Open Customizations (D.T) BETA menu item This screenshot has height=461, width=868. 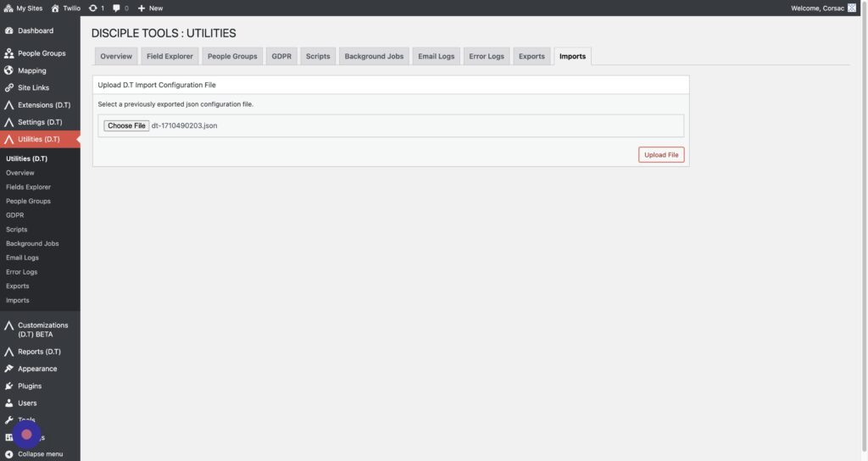[x=42, y=330]
